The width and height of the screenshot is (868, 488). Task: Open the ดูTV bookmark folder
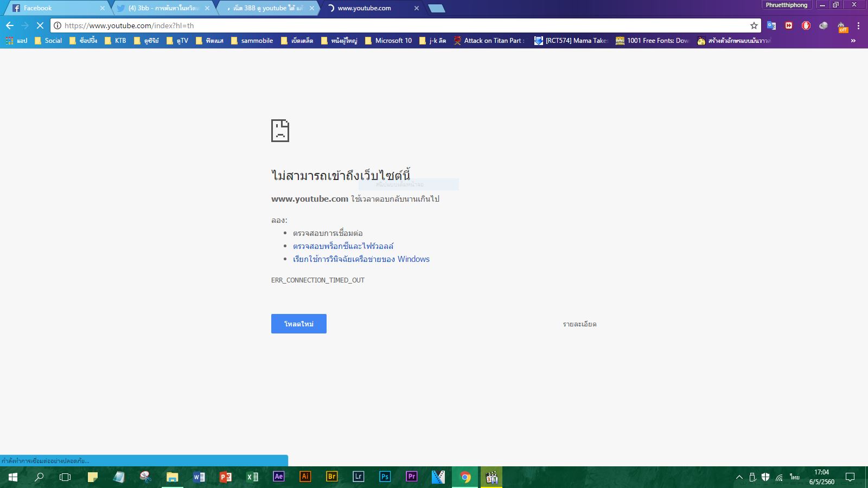177,41
